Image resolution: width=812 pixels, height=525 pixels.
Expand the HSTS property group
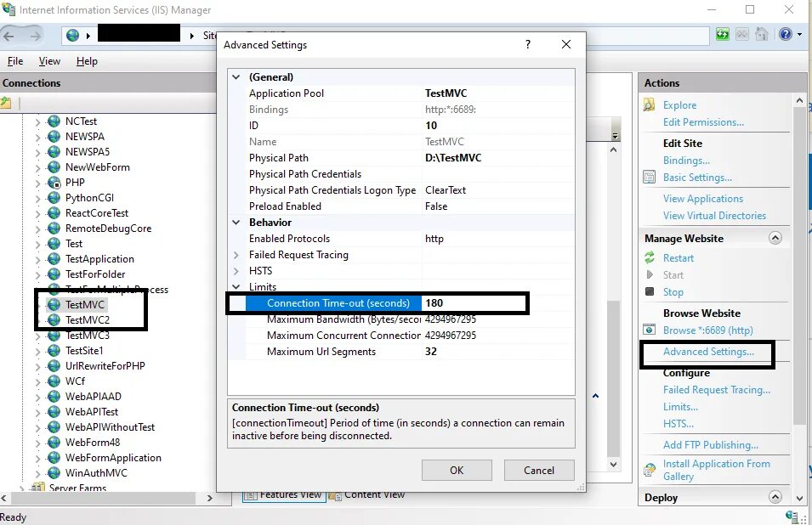(x=236, y=271)
